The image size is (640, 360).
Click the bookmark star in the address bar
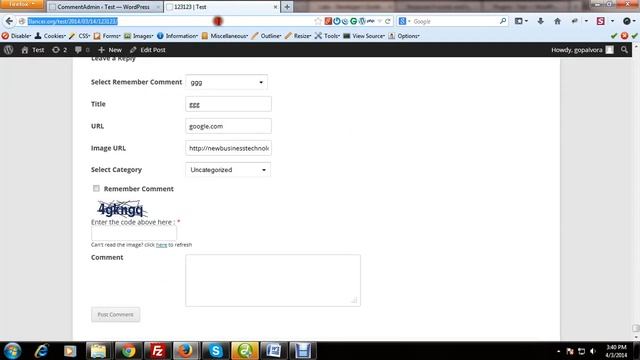(318, 21)
